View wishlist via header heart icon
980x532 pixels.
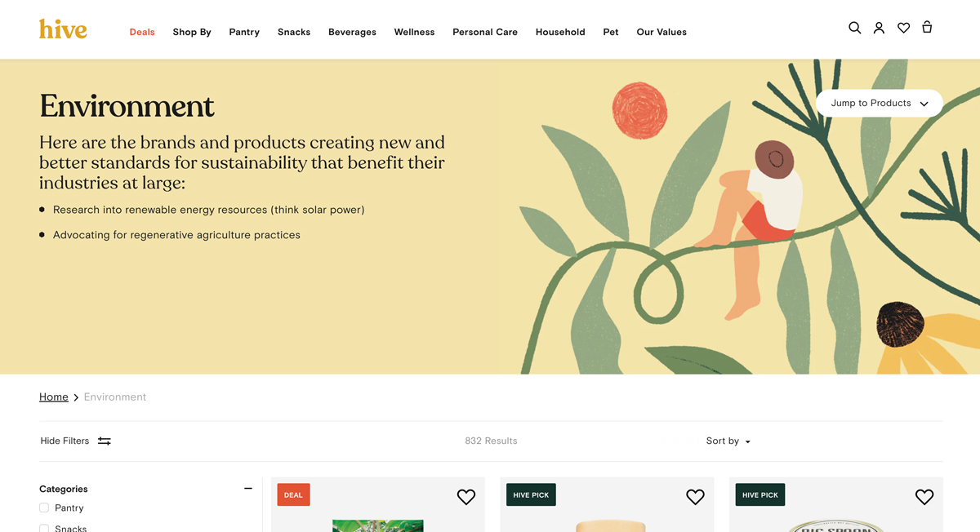pyautogui.click(x=903, y=28)
